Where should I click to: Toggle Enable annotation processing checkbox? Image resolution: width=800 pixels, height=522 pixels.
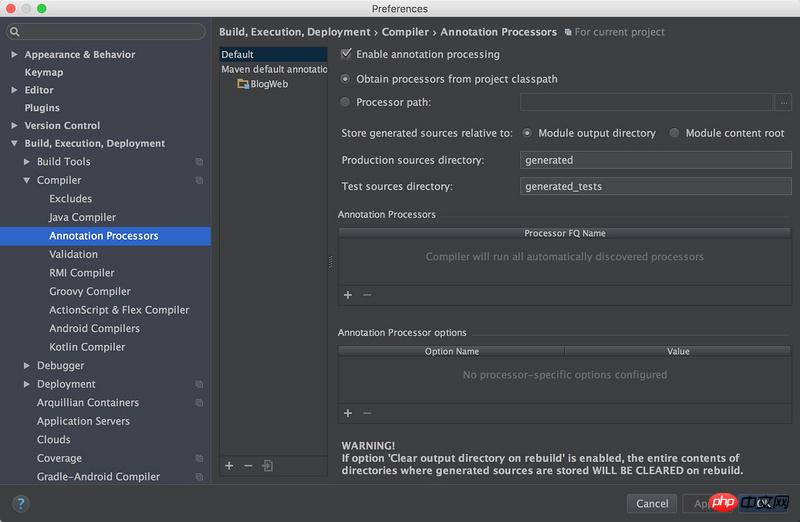346,54
